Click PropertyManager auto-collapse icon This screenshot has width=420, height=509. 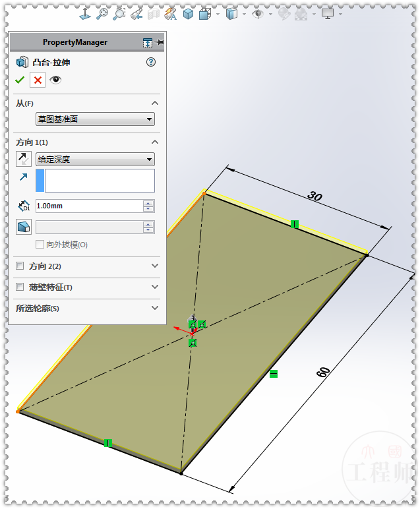[147, 42]
